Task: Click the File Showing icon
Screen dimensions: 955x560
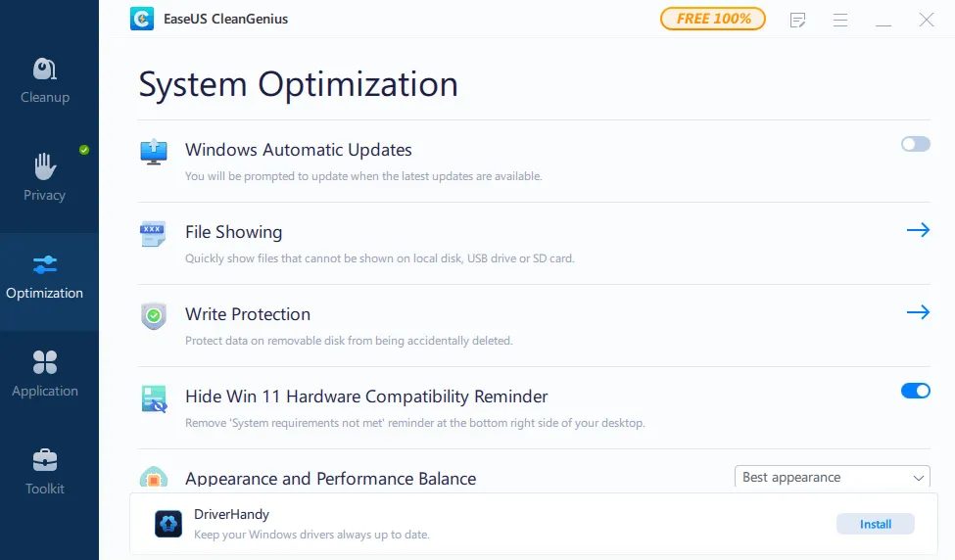Action: pyautogui.click(x=153, y=234)
